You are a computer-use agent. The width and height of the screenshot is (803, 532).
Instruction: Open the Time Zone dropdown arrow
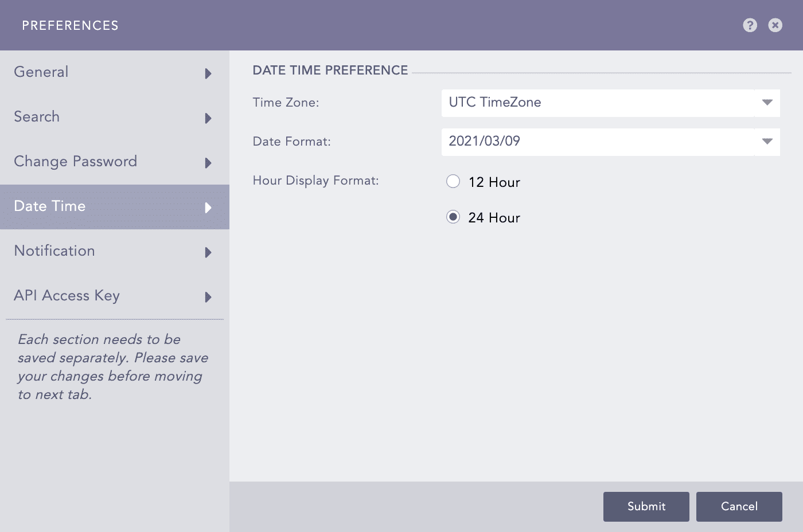pos(767,103)
